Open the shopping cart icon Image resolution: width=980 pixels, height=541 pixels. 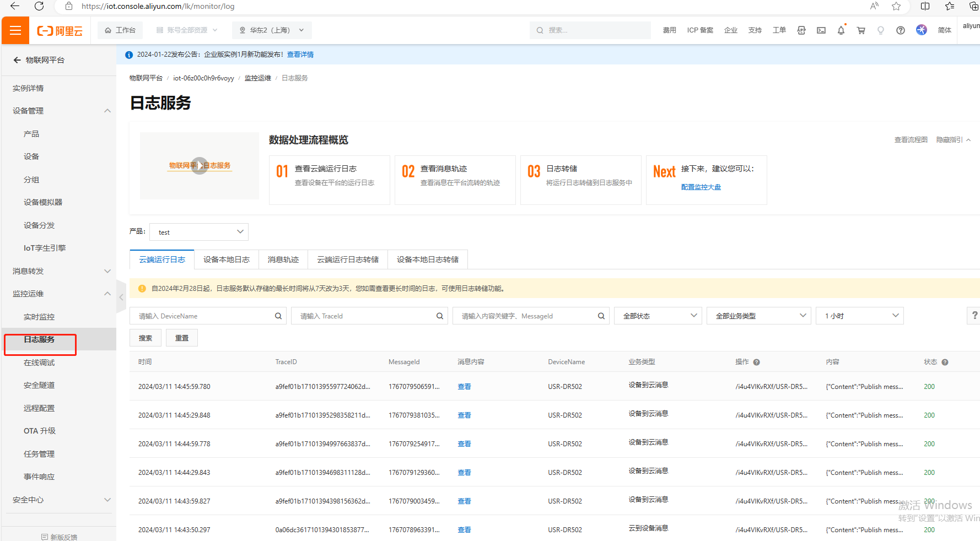[x=860, y=30]
